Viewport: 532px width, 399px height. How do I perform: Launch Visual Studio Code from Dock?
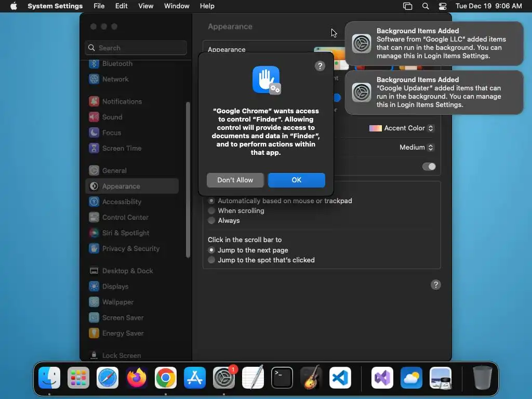tap(340, 378)
